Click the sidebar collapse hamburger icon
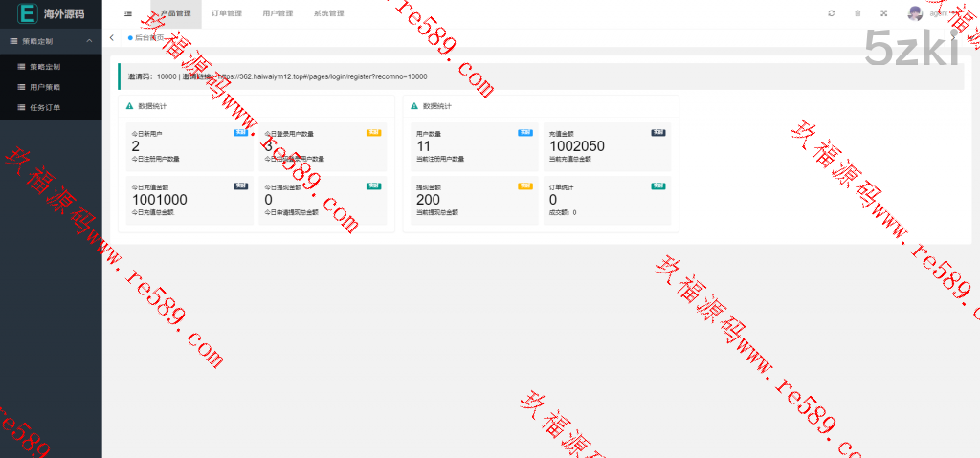Image resolution: width=980 pixels, height=458 pixels. tap(128, 13)
